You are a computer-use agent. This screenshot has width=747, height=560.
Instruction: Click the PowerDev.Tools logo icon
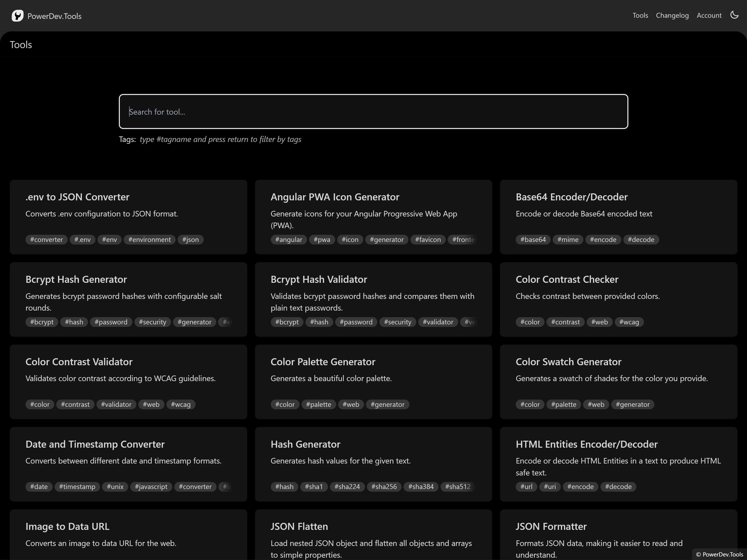(18, 15)
